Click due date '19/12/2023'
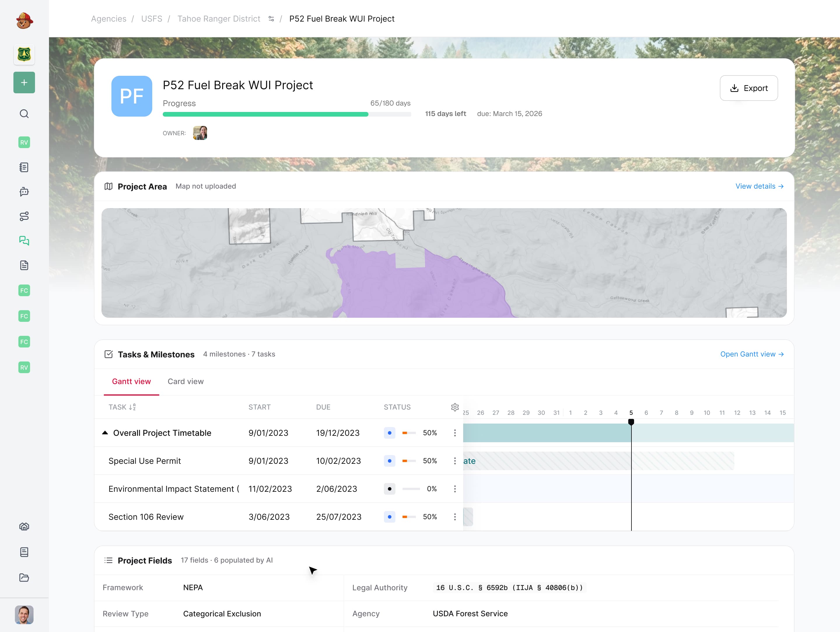This screenshot has width=840, height=632. [338, 433]
